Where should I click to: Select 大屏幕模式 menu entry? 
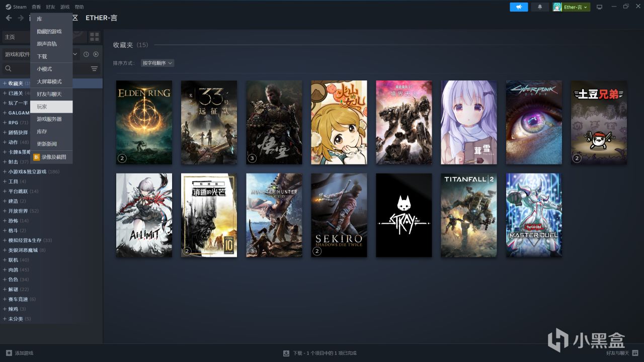pos(51,81)
